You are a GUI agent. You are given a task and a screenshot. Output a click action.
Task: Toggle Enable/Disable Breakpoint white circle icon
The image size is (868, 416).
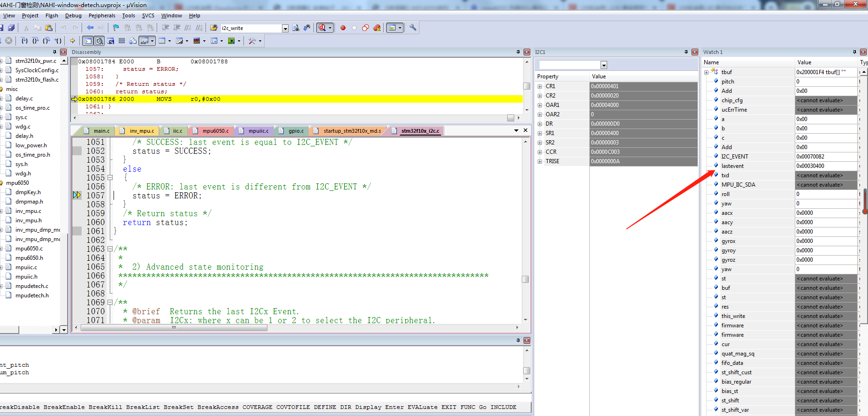[354, 28]
